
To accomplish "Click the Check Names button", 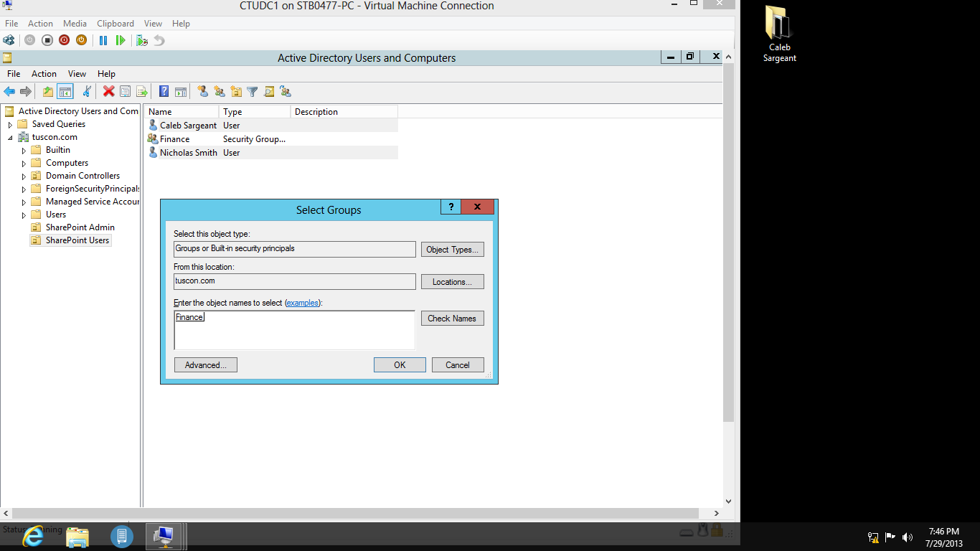I will click(x=453, y=319).
